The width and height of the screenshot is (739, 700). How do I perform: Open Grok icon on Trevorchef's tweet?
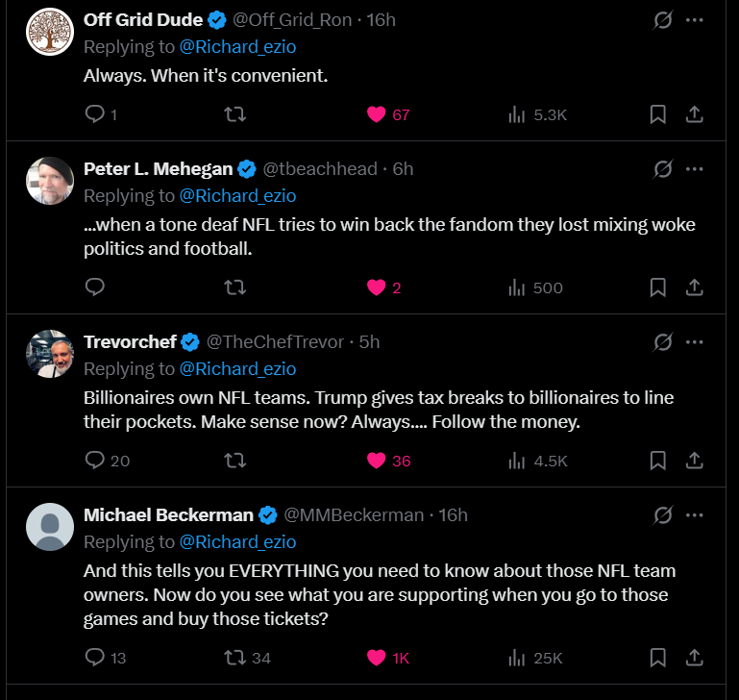(x=663, y=342)
